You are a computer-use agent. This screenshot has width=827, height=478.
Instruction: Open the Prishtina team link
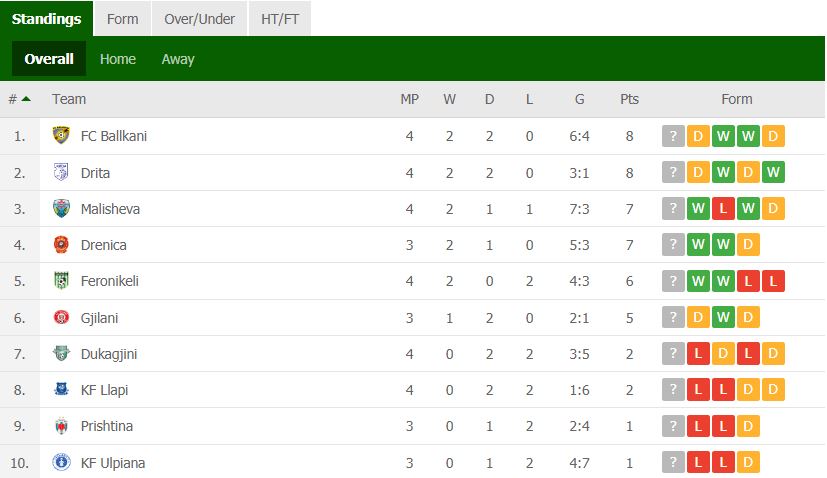pos(107,426)
